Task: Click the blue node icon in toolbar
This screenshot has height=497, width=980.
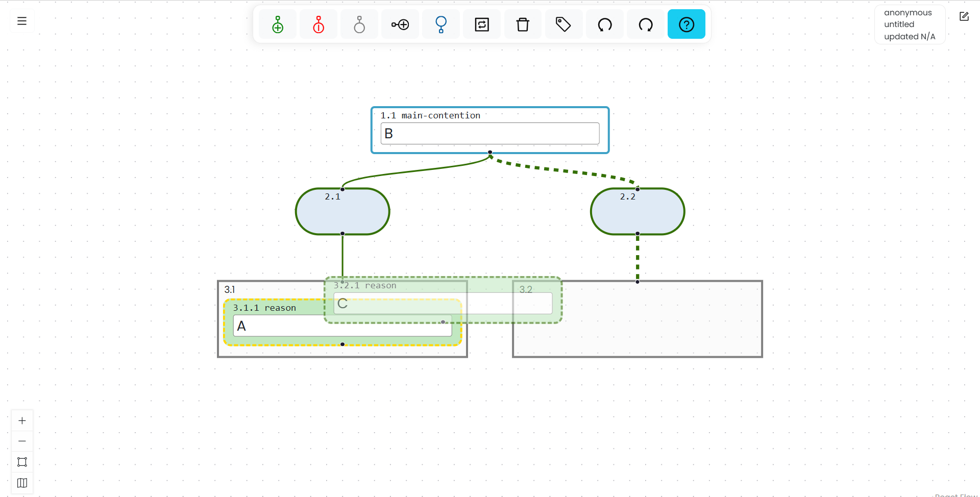Action: pyautogui.click(x=441, y=24)
